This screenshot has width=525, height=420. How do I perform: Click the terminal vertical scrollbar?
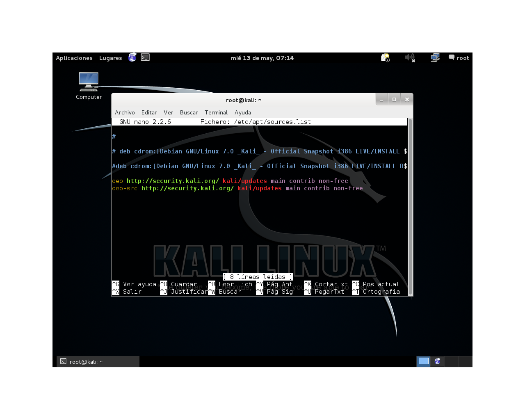pos(410,207)
